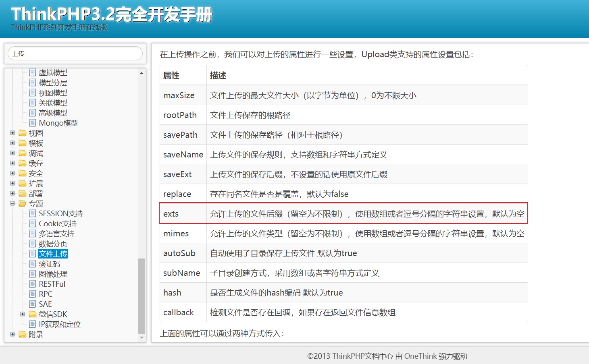Image resolution: width=589 pixels, height=364 pixels.
Task: Click the document icon beside SESSION支持
Action: pos(33,213)
